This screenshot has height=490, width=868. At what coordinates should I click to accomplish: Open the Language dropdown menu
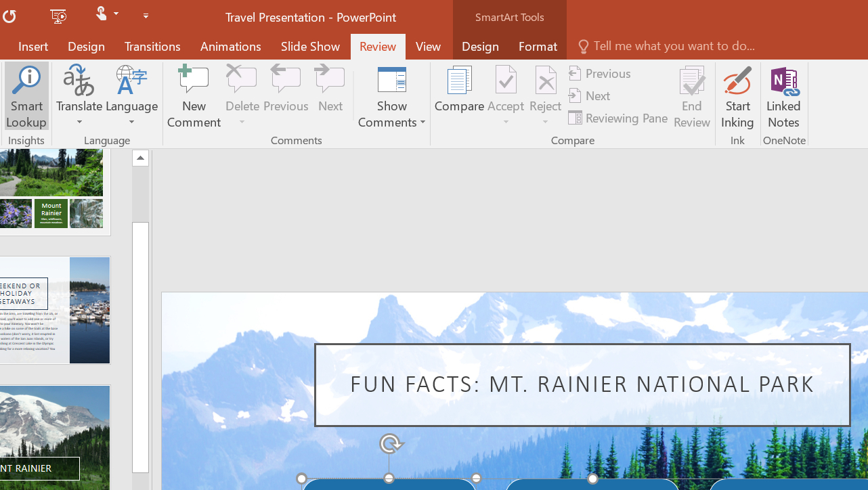[131, 122]
